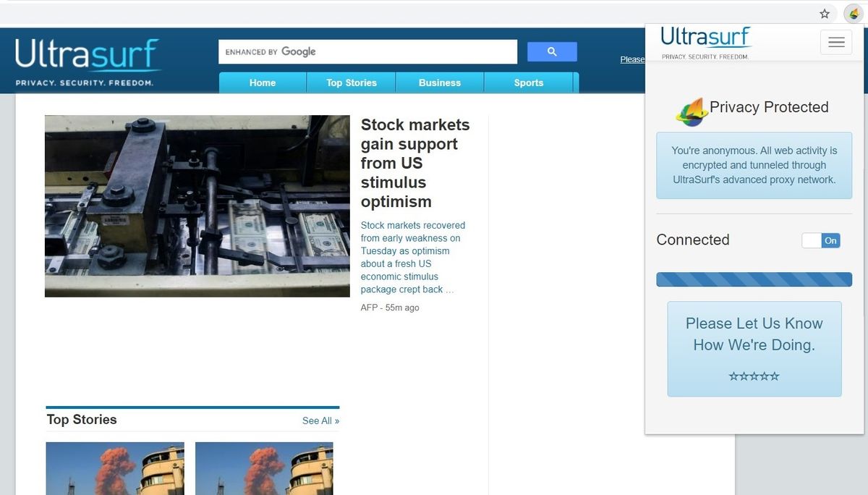Switch to the Business tab
This screenshot has height=495, width=868.
tap(440, 82)
